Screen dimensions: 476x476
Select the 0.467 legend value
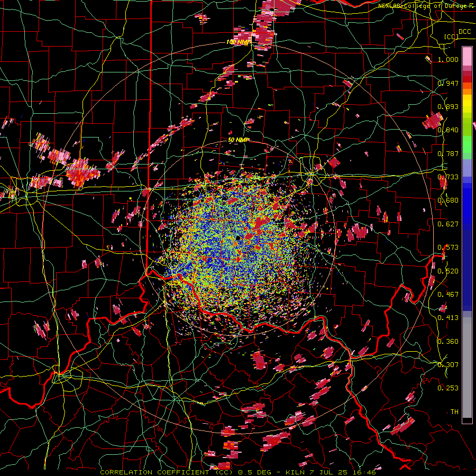pyautogui.click(x=448, y=294)
